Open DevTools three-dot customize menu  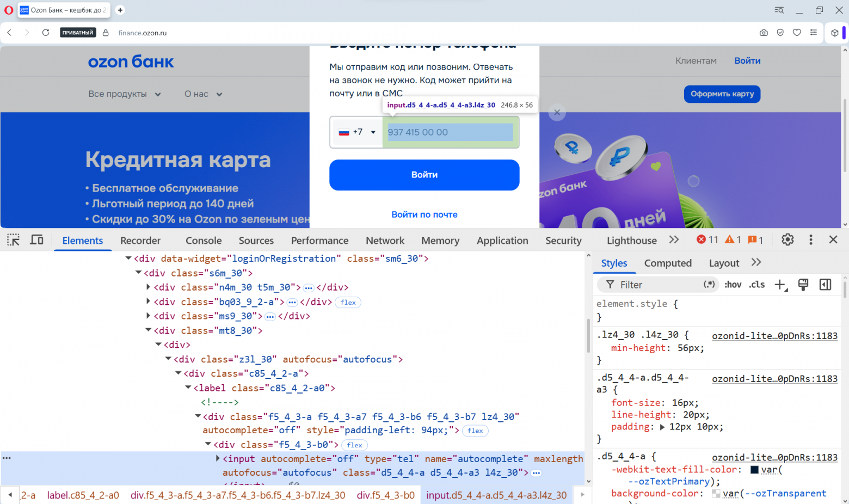811,239
